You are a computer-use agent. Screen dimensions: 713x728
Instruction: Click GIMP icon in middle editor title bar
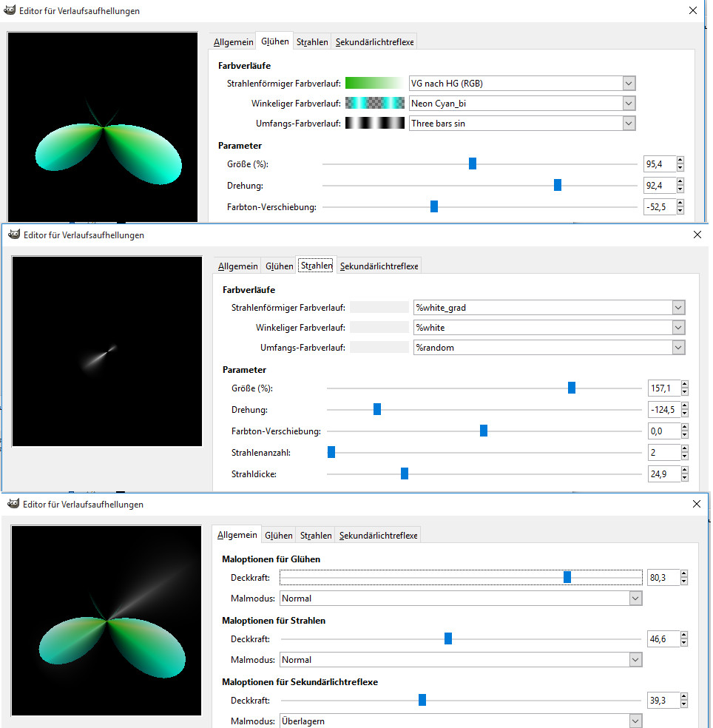(14, 235)
